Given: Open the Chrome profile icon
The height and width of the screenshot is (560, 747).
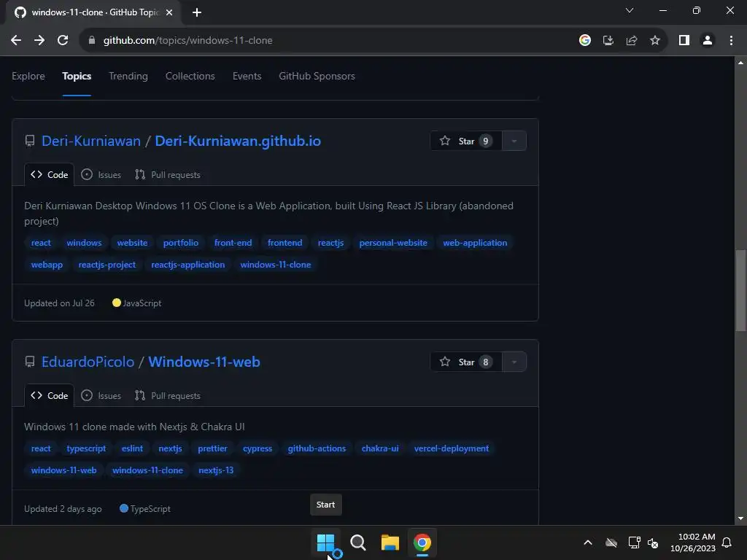Looking at the screenshot, I should pos(708,41).
